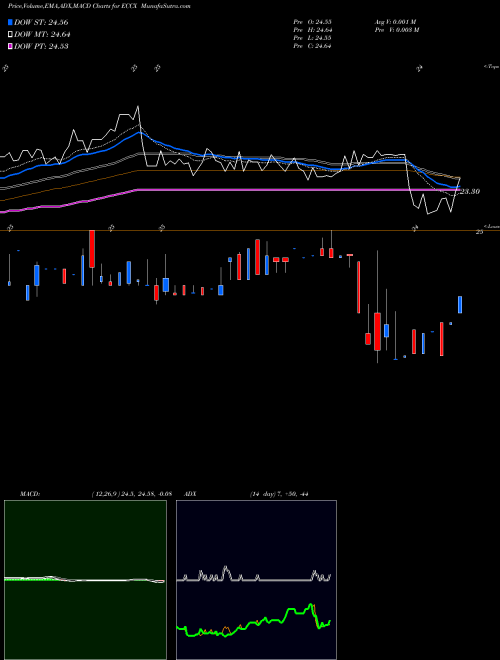
Task: Click the low marker at far left
Action: pos(10,228)
